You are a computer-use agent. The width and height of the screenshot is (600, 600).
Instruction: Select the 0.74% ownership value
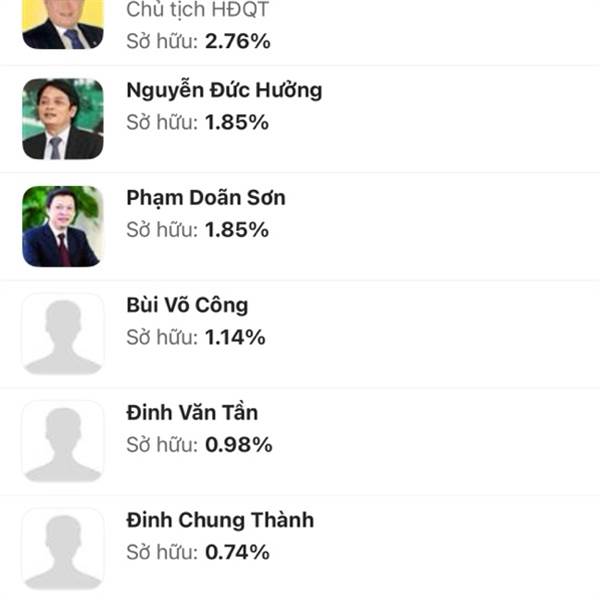[238, 552]
